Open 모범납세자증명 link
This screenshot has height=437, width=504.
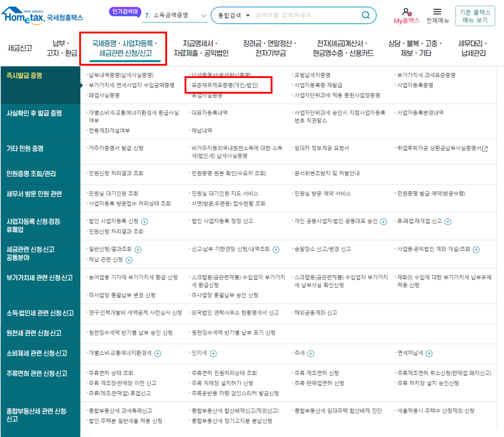coord(313,75)
